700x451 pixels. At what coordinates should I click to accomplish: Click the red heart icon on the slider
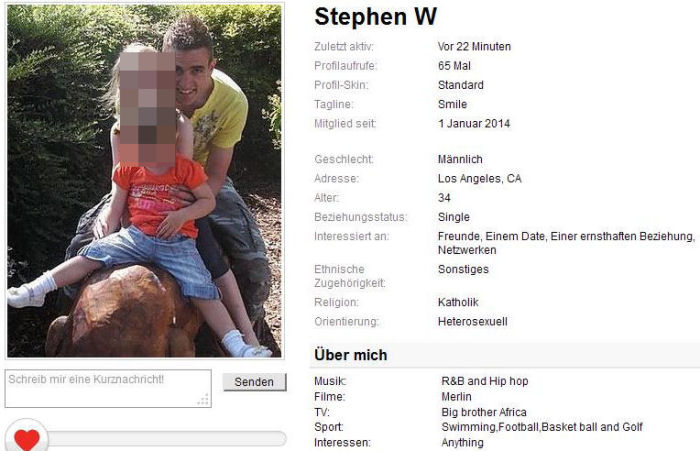(26, 439)
